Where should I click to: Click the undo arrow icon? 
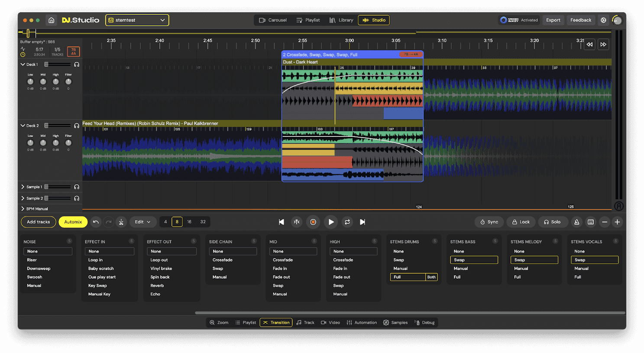click(x=95, y=222)
